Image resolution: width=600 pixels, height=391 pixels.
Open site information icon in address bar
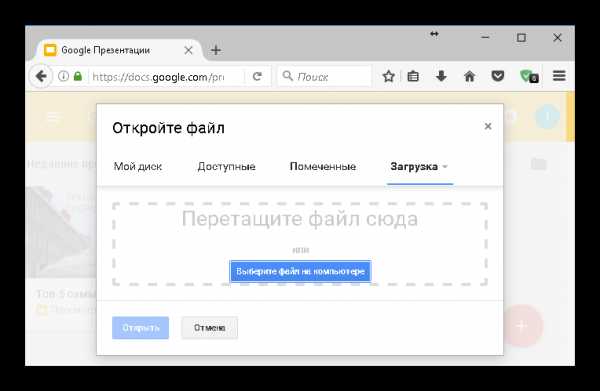[x=63, y=76]
